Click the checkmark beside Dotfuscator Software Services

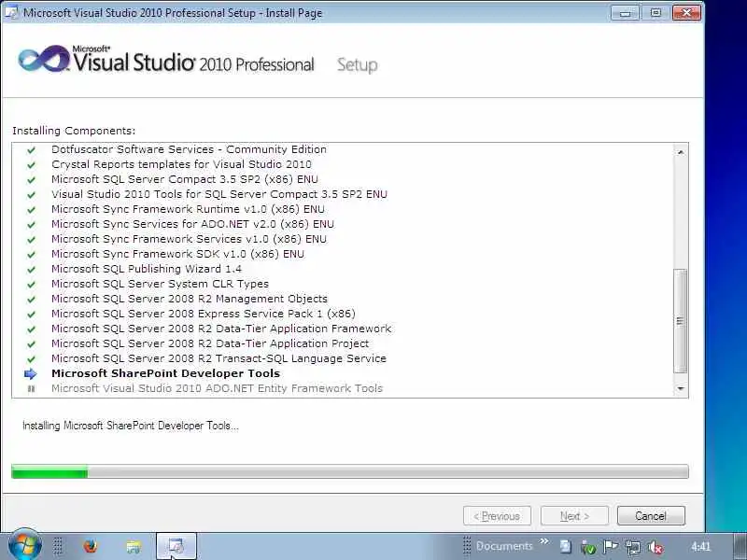point(32,150)
